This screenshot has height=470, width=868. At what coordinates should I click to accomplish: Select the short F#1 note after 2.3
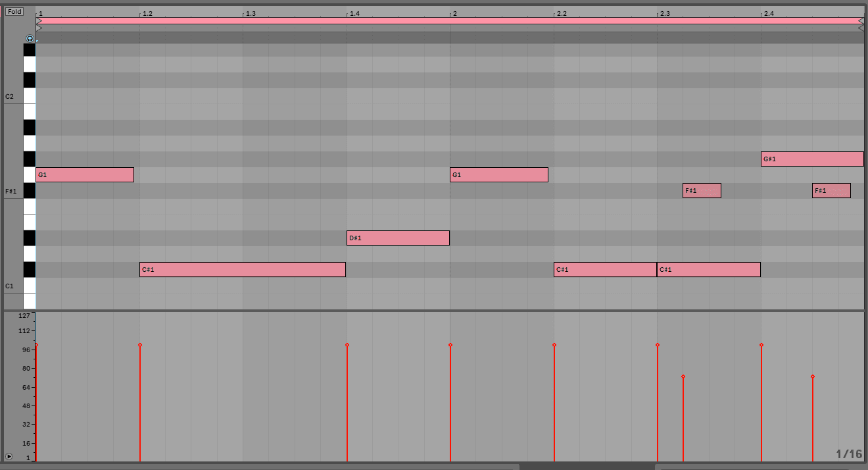point(702,190)
